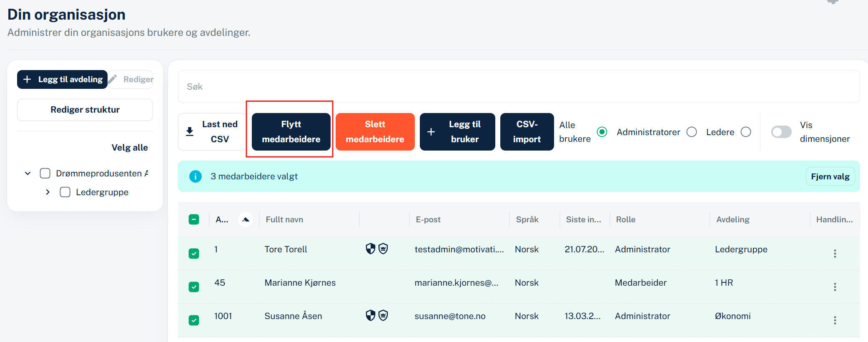Click employee number 45 cell
Image resolution: width=868 pixels, height=342 pixels.
(x=220, y=283)
